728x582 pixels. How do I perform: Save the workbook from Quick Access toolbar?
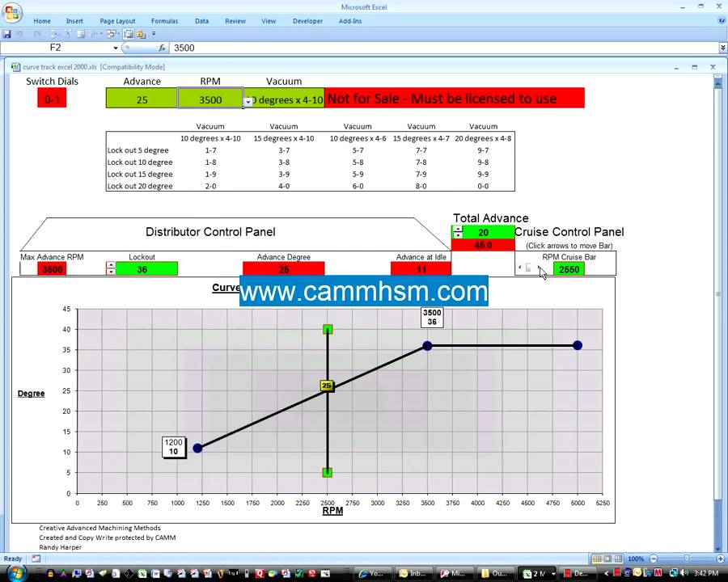[x=7, y=34]
